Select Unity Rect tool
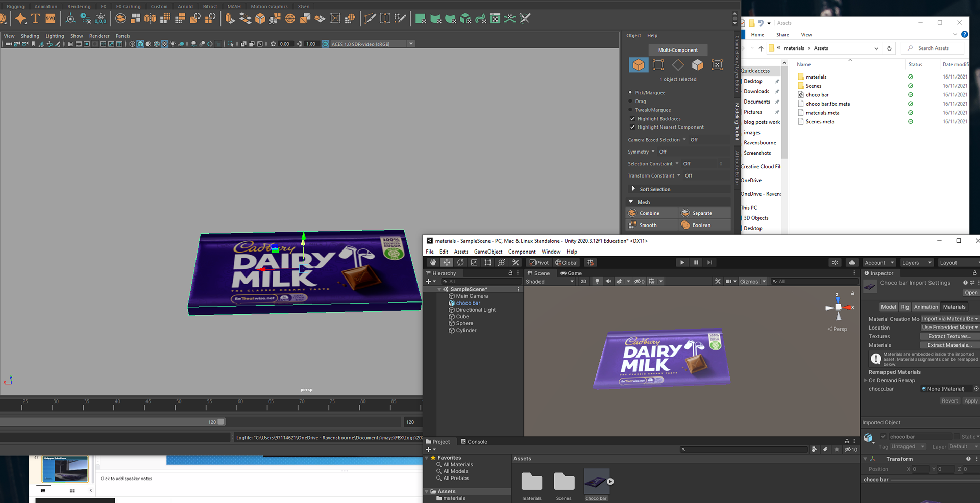 point(488,263)
